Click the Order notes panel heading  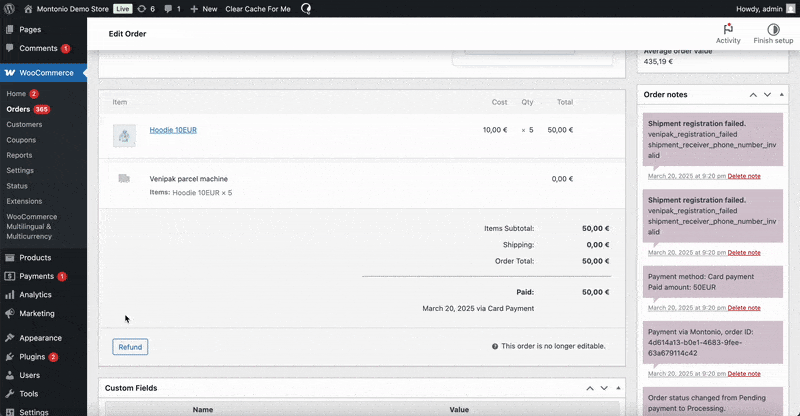pyautogui.click(x=665, y=94)
